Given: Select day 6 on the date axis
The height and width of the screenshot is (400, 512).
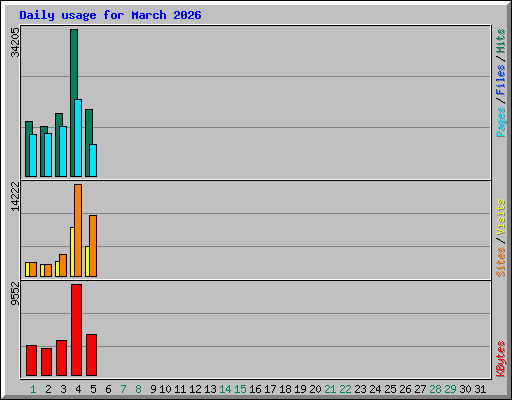Looking at the screenshot, I should [108, 389].
